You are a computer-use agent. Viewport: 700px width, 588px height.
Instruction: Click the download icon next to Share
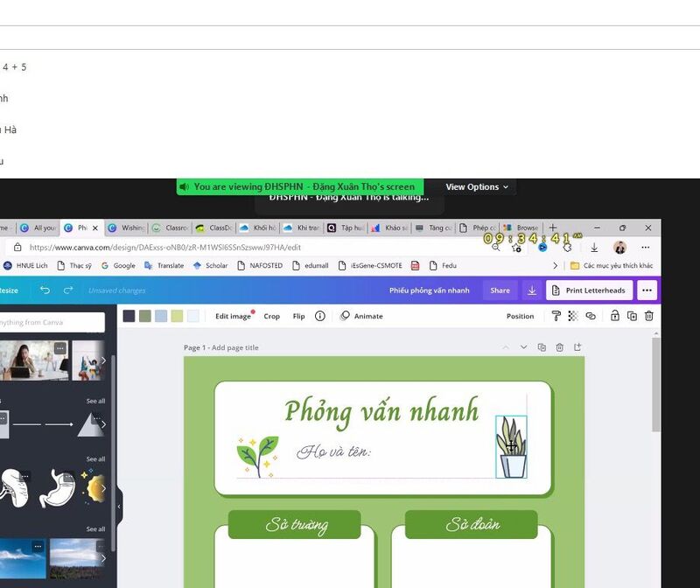pyautogui.click(x=531, y=290)
